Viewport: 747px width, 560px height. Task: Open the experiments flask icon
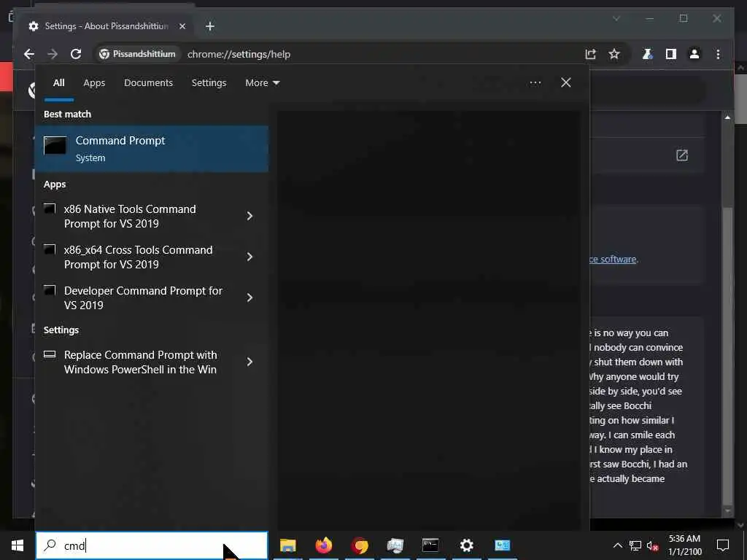pos(648,54)
